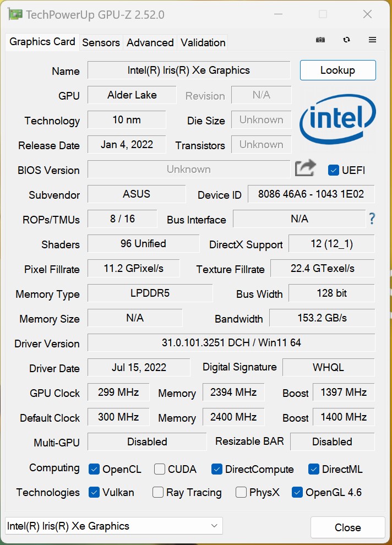Click the Bus Interface question mark
Viewport: 392px width, 545px height.
pyautogui.click(x=372, y=219)
